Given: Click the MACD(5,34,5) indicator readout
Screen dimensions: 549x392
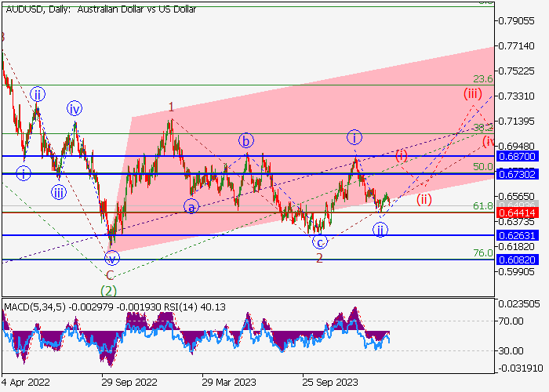Looking at the screenshot, I should 115,307.
